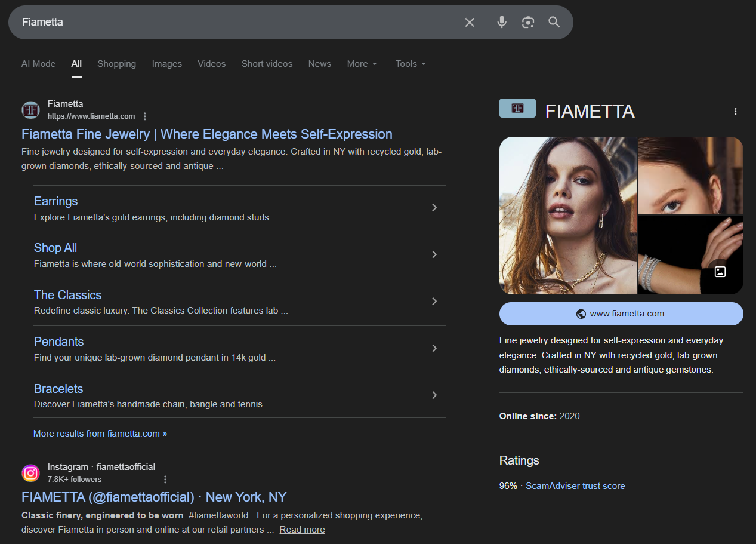Expand chevron on the Shop All row

(x=434, y=254)
